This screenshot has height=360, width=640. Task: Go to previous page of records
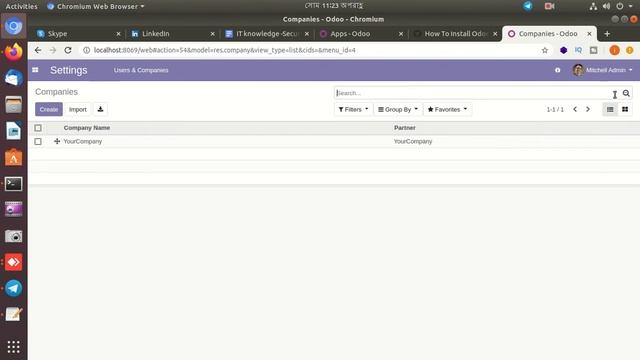pos(575,109)
